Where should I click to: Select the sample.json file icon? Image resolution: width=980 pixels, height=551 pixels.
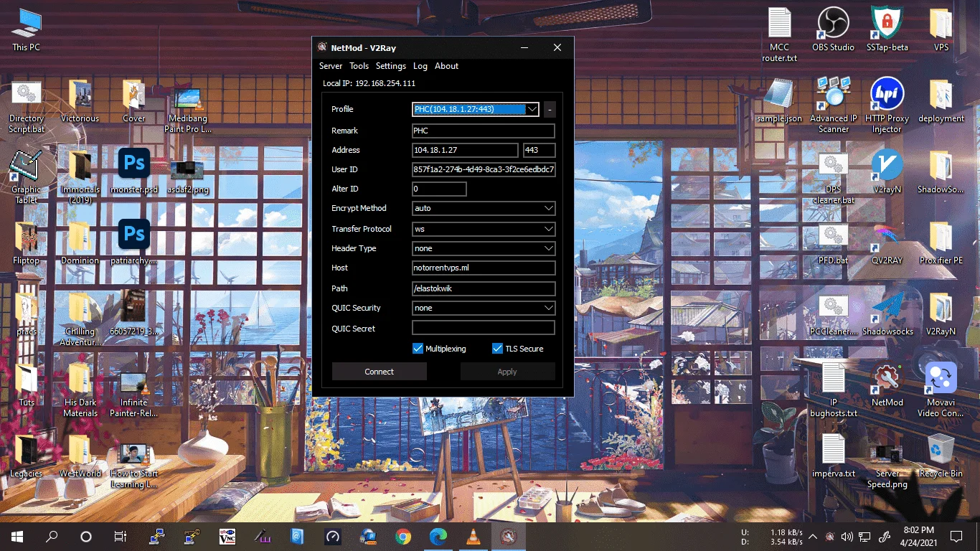click(x=780, y=101)
